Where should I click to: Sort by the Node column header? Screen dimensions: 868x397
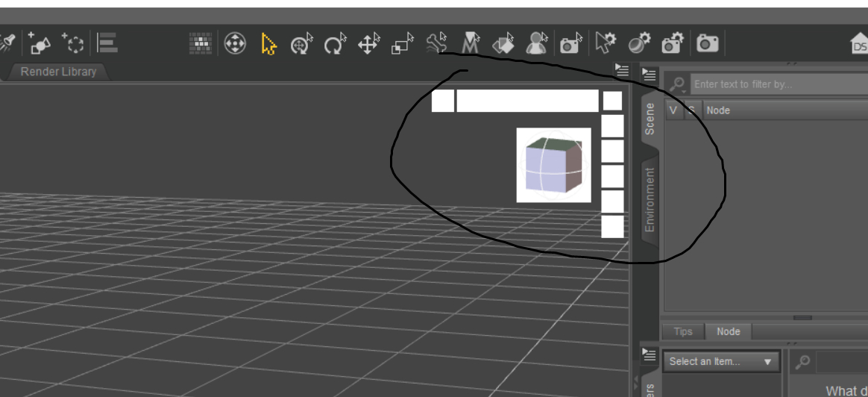point(785,110)
